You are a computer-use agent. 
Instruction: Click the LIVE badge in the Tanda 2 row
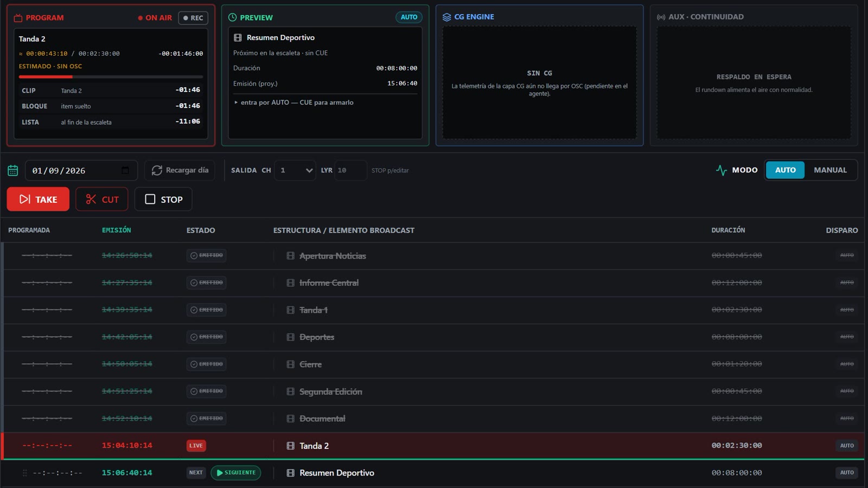click(196, 446)
